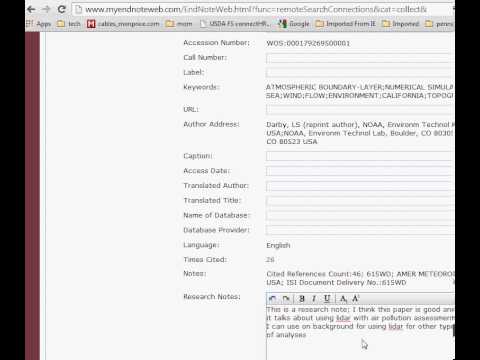Click the Label field
The height and width of the screenshot is (360, 480).
(360, 73)
